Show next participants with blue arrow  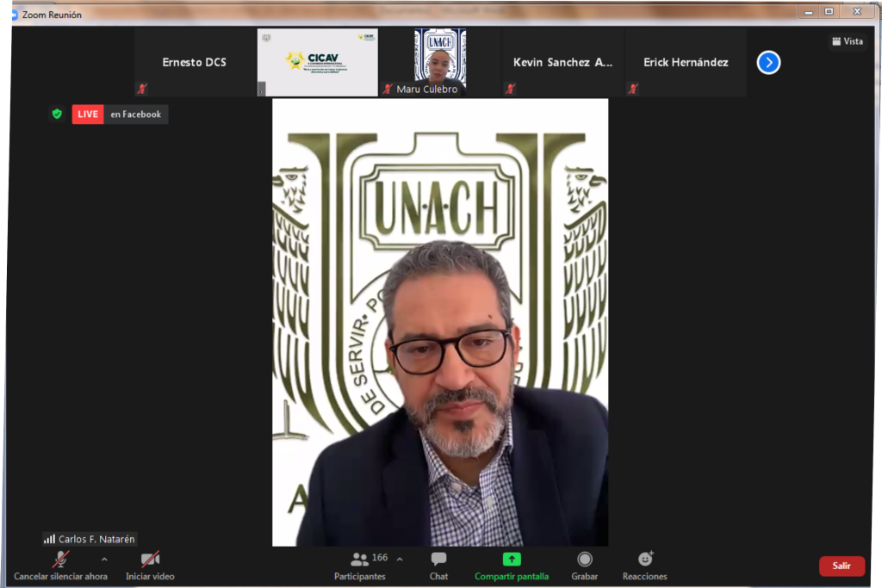[768, 62]
